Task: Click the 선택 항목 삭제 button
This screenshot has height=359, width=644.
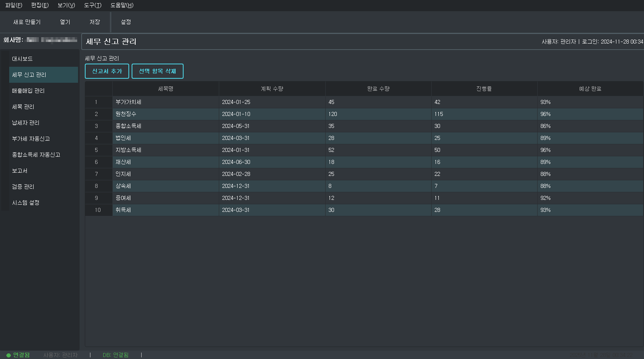Action: coord(157,71)
